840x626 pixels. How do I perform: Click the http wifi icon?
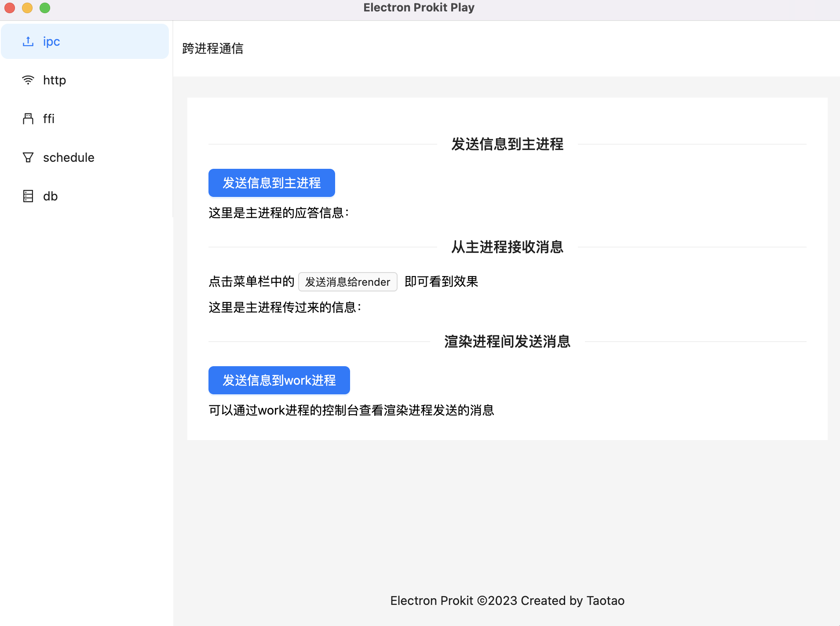click(x=28, y=80)
